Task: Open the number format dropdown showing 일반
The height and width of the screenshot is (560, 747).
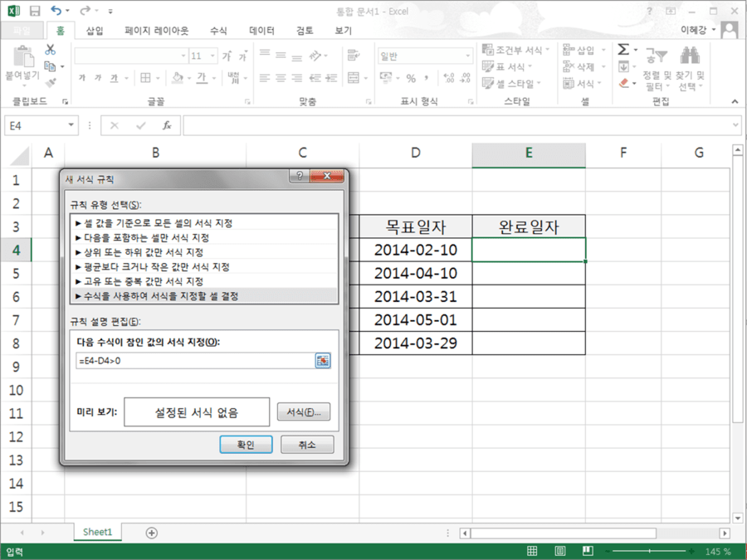Action: tap(467, 56)
